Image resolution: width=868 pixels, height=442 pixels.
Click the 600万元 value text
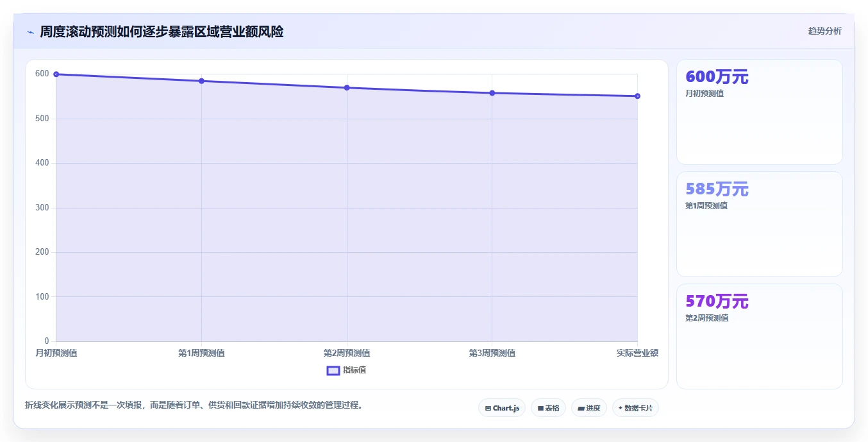(x=717, y=77)
